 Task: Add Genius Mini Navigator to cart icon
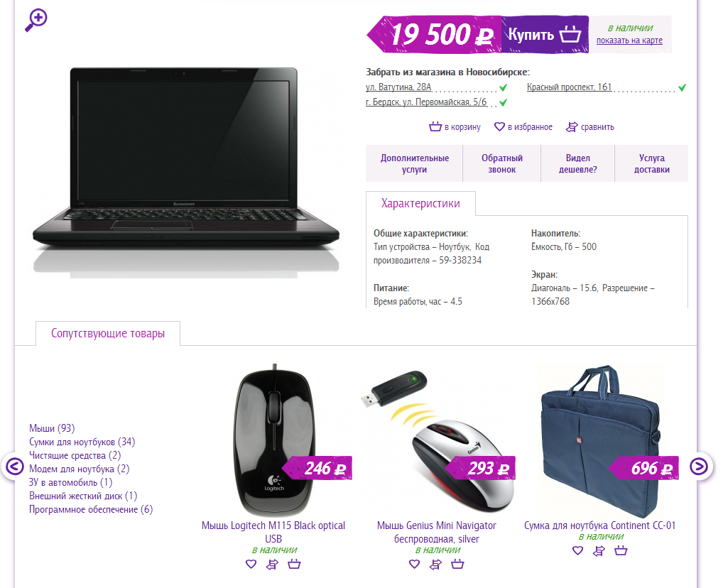point(457,564)
